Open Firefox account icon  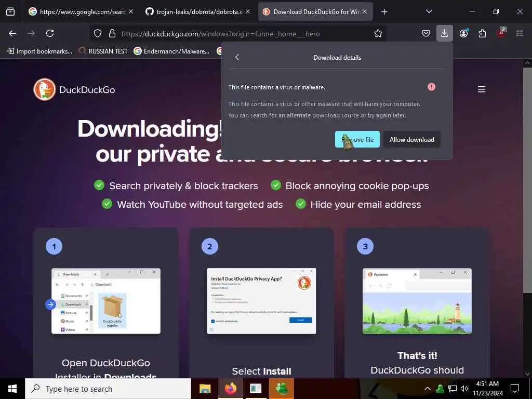coord(463,33)
